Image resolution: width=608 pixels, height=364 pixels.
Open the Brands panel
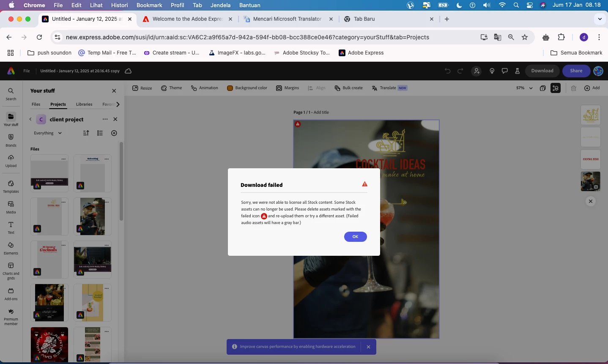click(11, 140)
